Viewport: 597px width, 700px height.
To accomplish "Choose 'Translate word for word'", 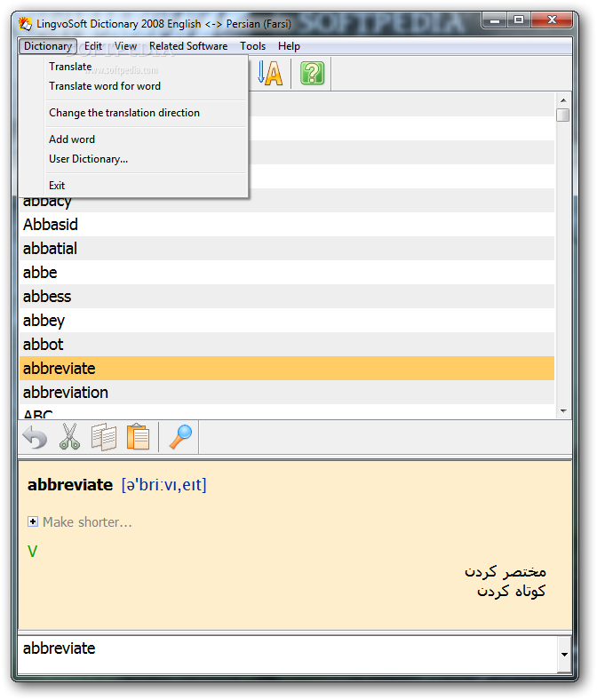I will coord(147,86).
